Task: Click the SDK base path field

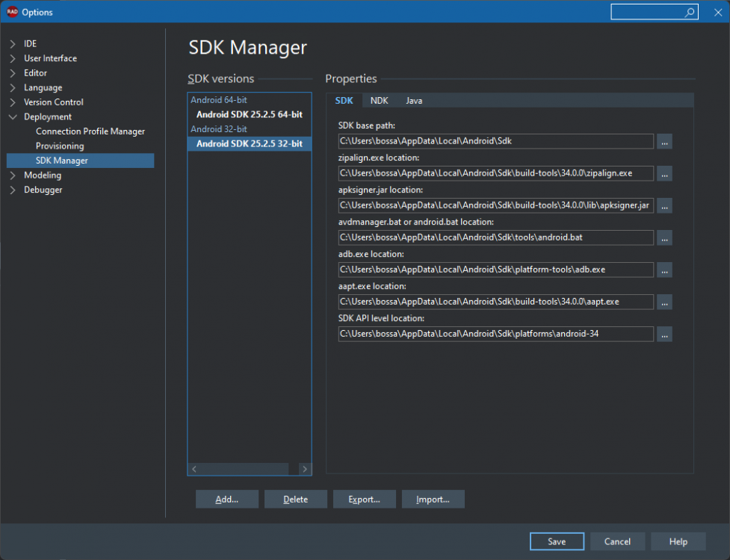Action: pos(496,141)
